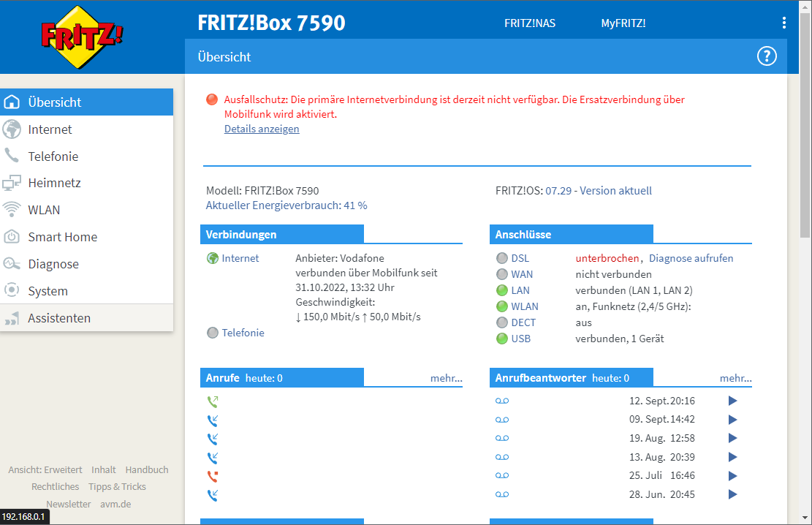The height and width of the screenshot is (525, 812).
Task: Open the System menu
Action: (86, 291)
